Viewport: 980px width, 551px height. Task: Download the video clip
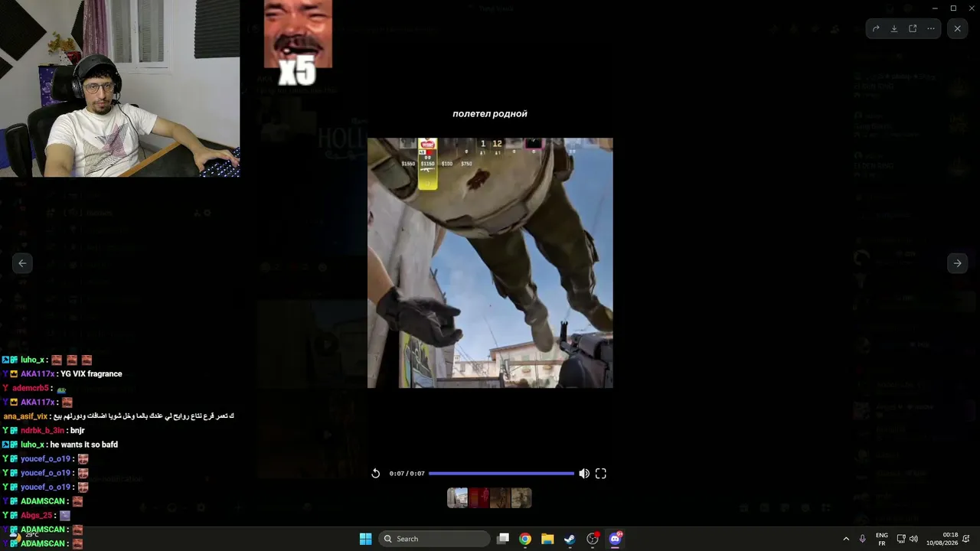894,28
